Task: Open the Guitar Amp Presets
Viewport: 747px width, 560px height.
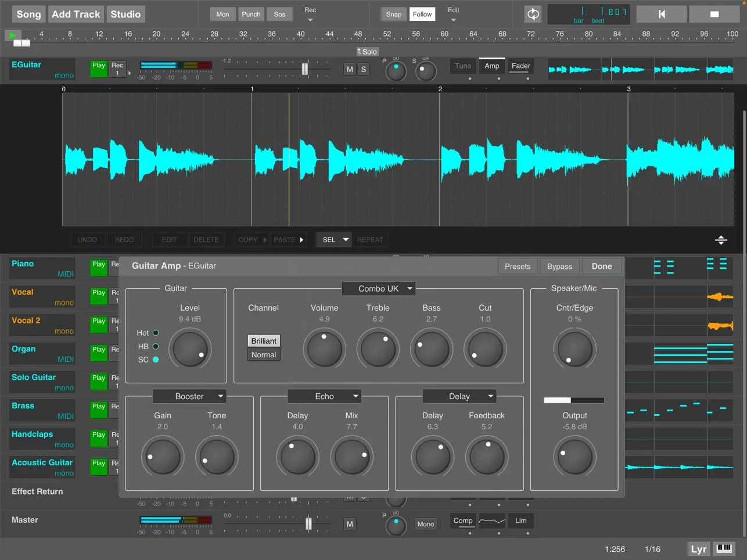Action: tap(517, 266)
